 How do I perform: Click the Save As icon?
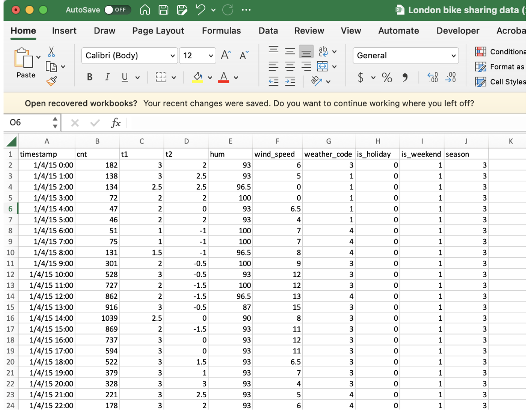[182, 10]
